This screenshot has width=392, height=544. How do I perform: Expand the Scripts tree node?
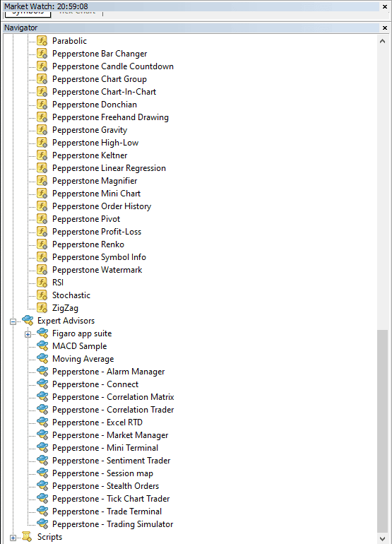(x=13, y=538)
